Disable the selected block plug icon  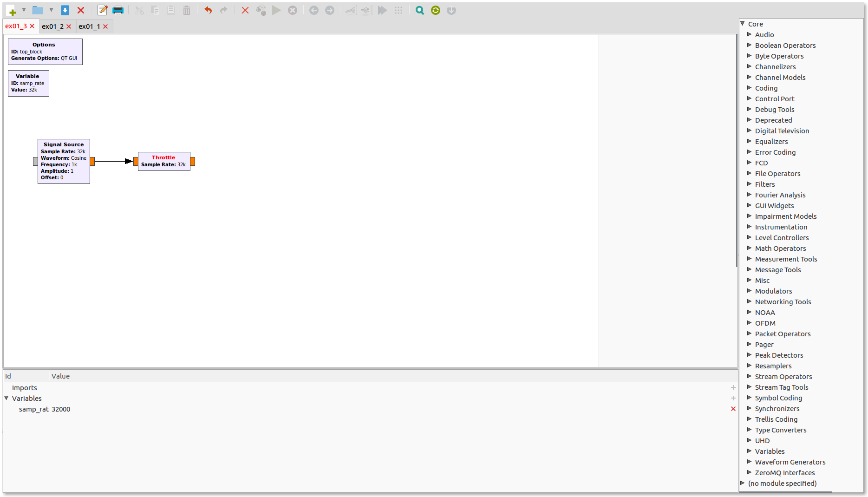click(x=366, y=10)
